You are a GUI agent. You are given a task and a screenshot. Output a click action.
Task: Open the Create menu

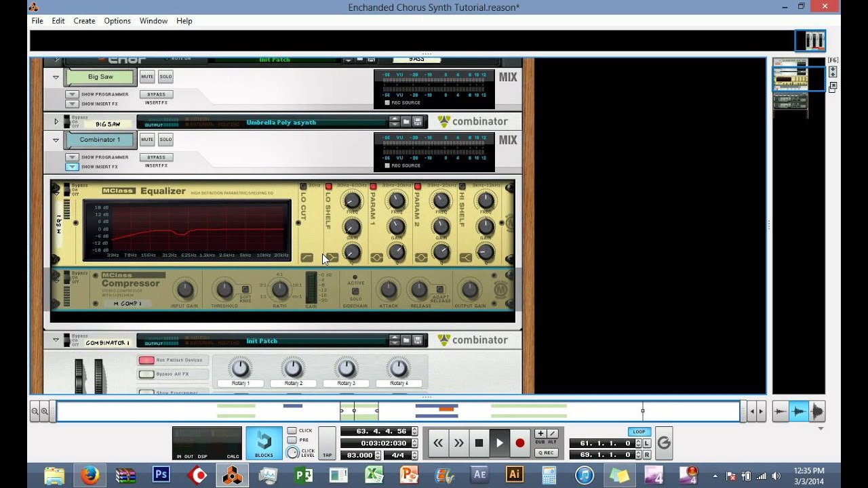click(84, 21)
